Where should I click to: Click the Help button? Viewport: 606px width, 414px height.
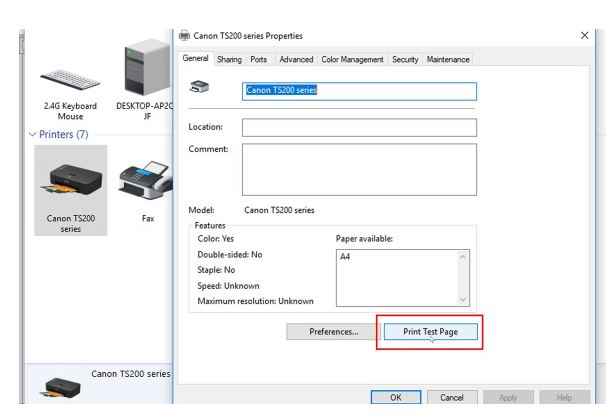(x=564, y=397)
